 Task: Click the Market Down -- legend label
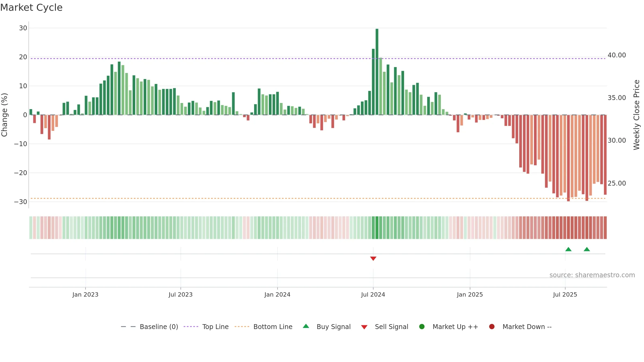527,327
